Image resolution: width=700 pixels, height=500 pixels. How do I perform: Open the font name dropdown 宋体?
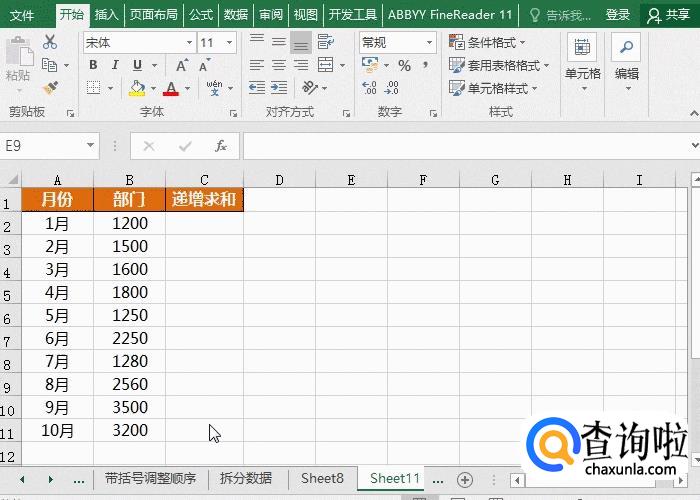pos(189,43)
